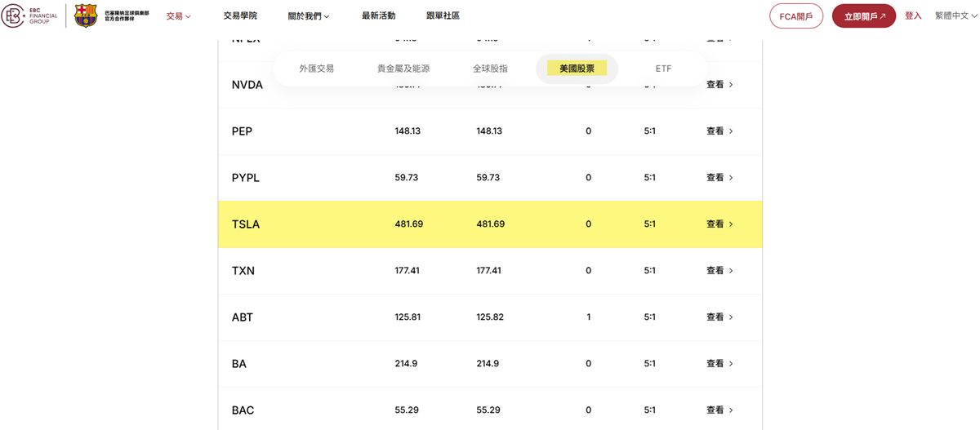Screen dimensions: 980x430
Task: Click the TSLA leverage 5:1 value
Action: (x=650, y=224)
